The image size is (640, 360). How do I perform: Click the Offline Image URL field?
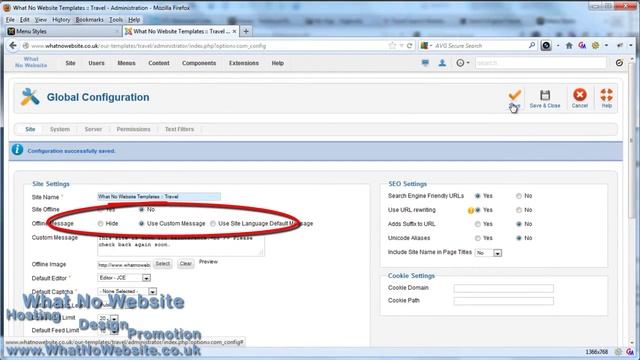click(x=124, y=265)
